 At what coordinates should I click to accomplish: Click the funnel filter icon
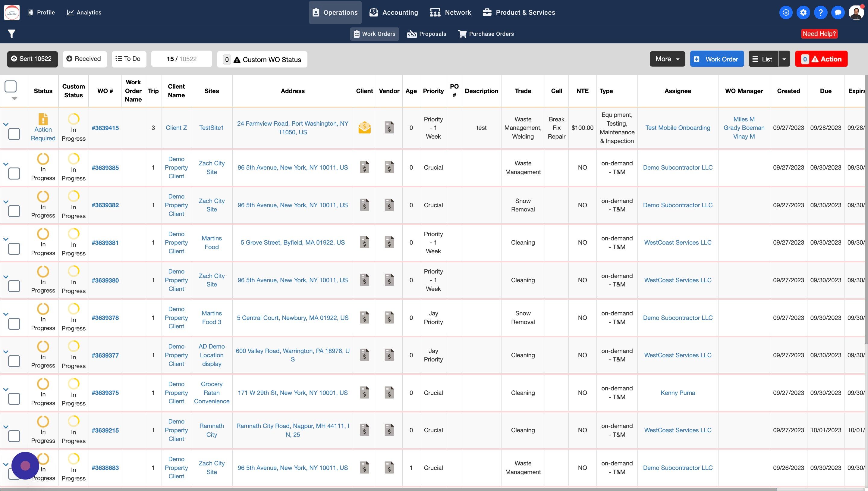11,34
